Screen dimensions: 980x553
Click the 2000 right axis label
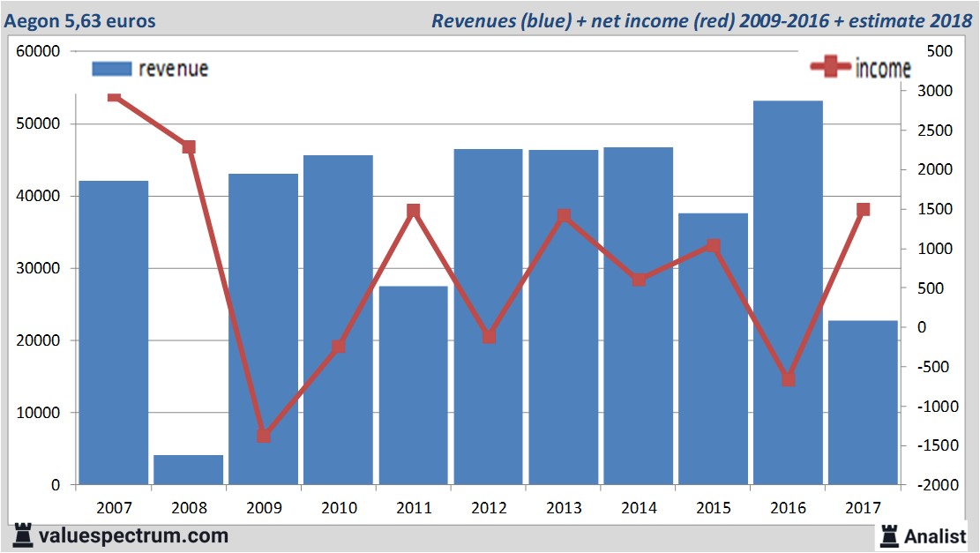pos(935,169)
